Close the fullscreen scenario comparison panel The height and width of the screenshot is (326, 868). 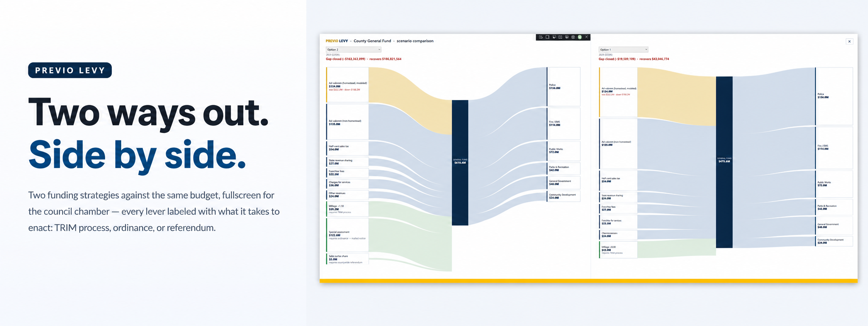point(849,42)
